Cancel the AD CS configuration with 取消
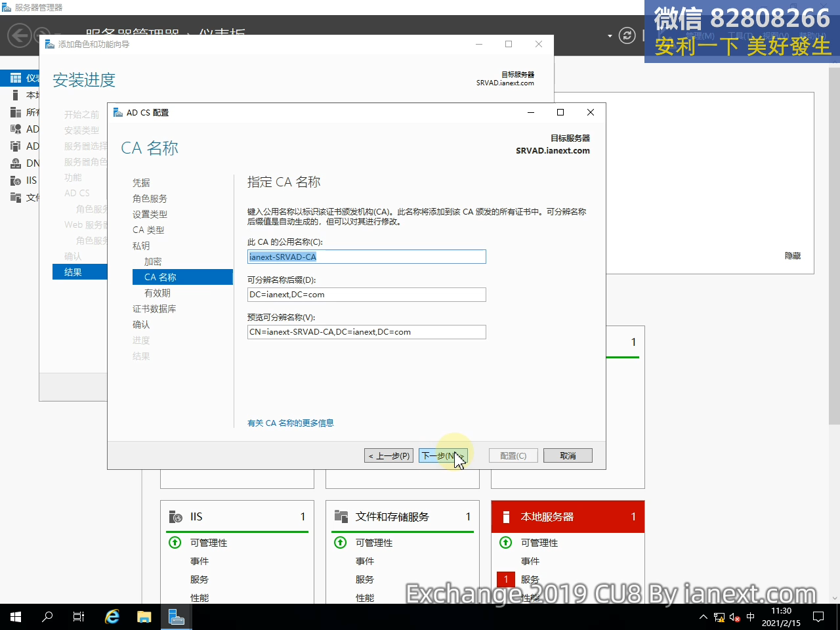The image size is (840, 630). [568, 455]
